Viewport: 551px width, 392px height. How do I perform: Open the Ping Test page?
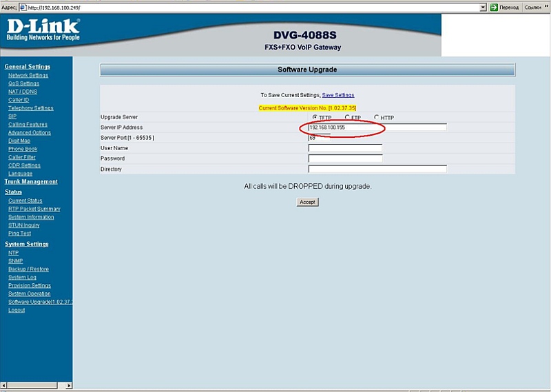(x=19, y=234)
